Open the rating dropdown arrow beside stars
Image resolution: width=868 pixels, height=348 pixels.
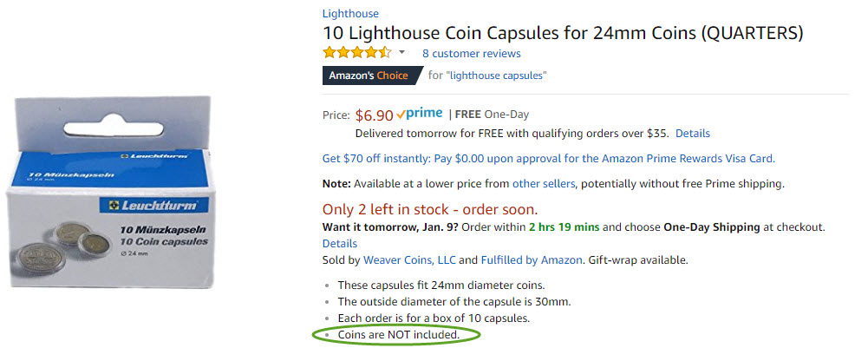[402, 54]
